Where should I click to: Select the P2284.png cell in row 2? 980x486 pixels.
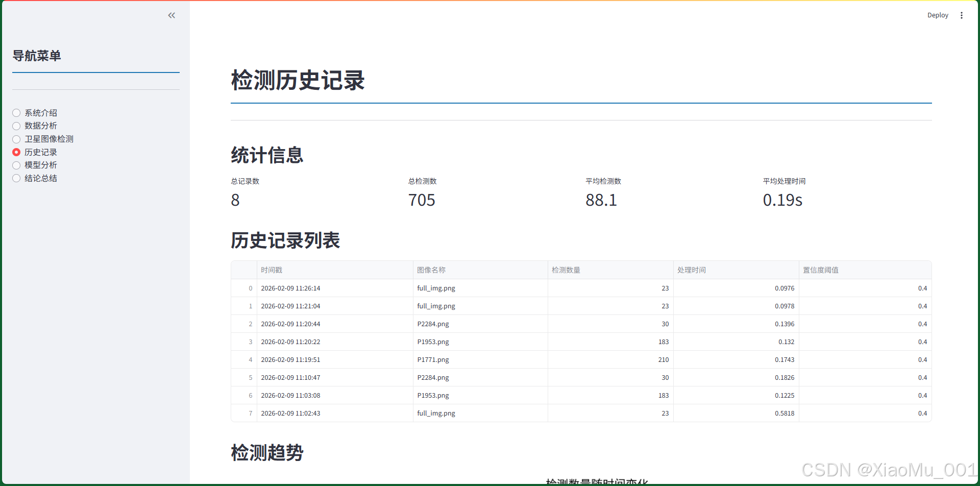click(433, 324)
